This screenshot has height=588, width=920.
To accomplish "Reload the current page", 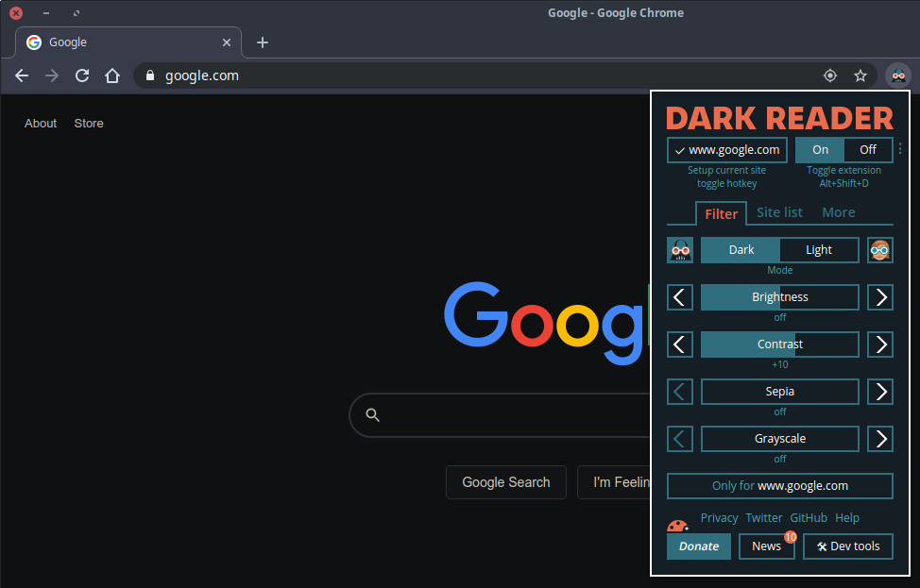I will tap(82, 76).
